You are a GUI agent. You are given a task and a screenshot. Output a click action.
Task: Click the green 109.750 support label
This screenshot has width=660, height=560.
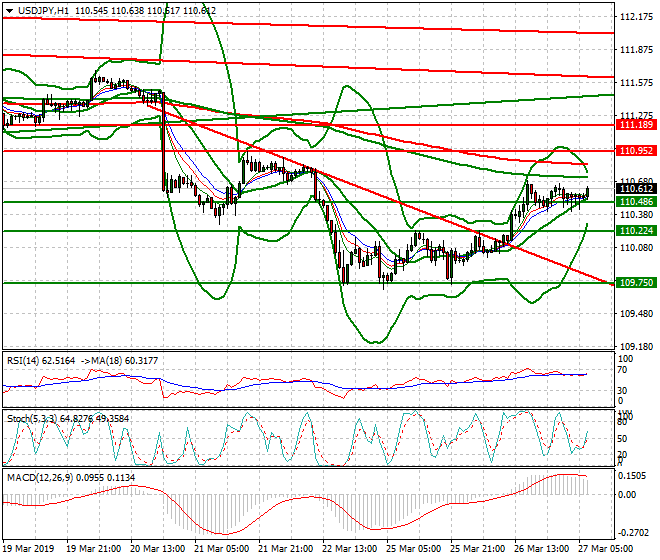636,283
